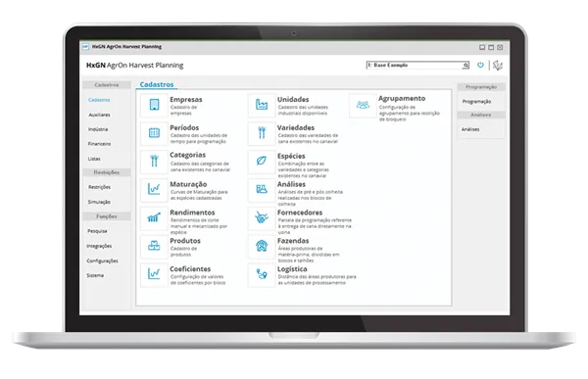Click the Logística title link

[292, 269]
